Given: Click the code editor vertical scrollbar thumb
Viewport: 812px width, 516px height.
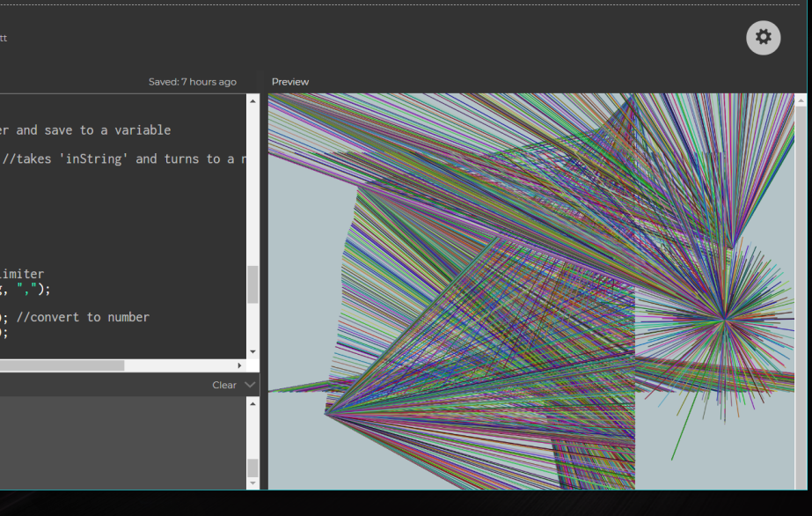Looking at the screenshot, I should 252,284.
